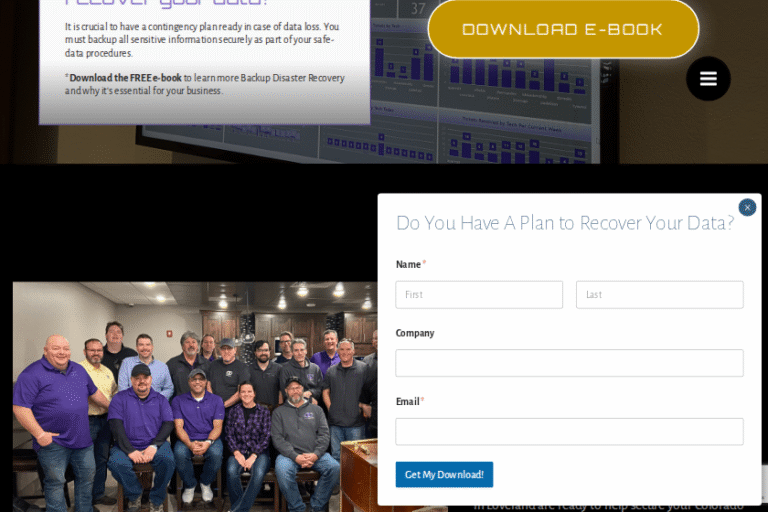
Task: Click the Loveland text below the popup
Action: pyautogui.click(x=610, y=505)
